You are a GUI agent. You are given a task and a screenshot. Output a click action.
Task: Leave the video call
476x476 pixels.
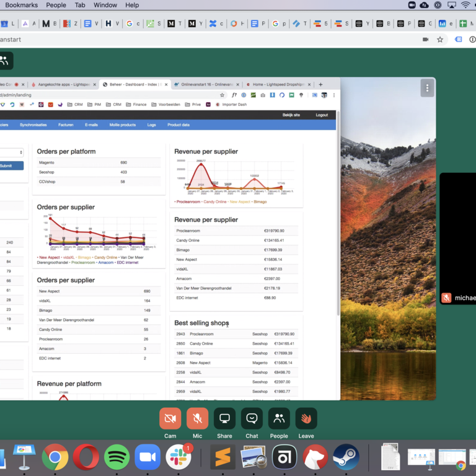306,419
